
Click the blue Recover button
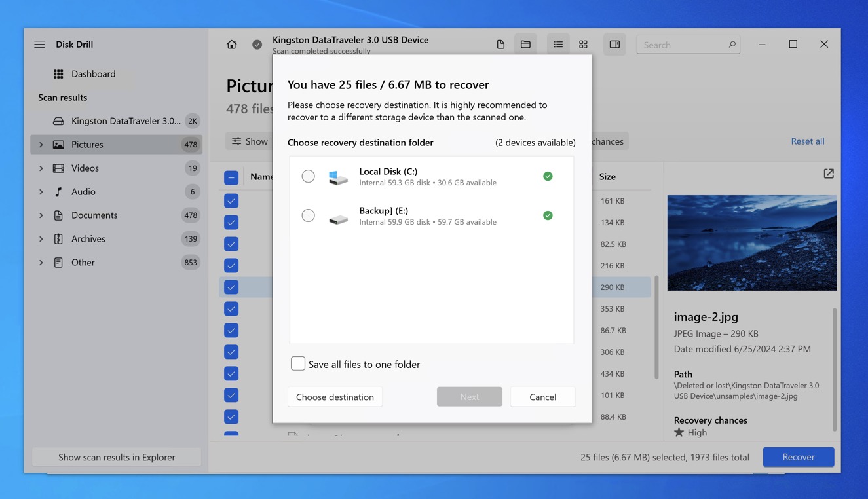799,457
